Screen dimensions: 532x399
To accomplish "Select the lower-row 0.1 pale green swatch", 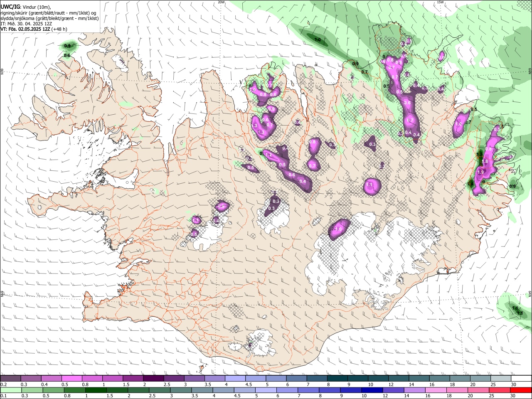I will click(x=11, y=390).
